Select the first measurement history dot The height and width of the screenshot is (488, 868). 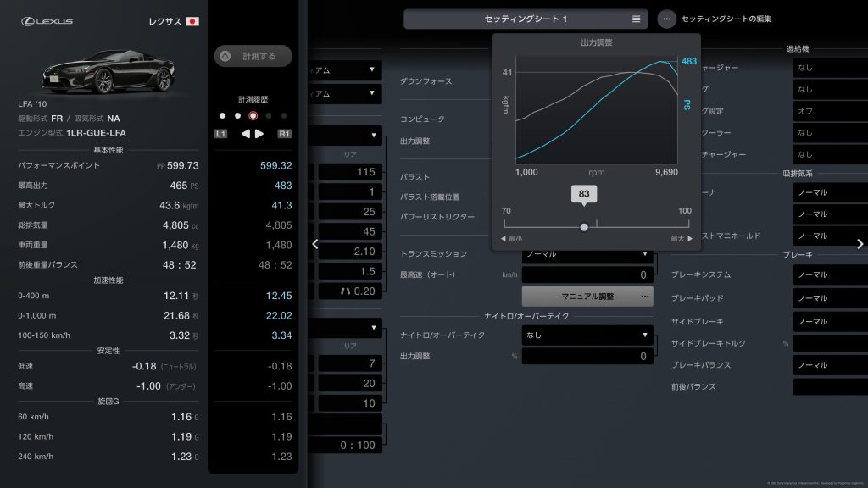click(223, 115)
